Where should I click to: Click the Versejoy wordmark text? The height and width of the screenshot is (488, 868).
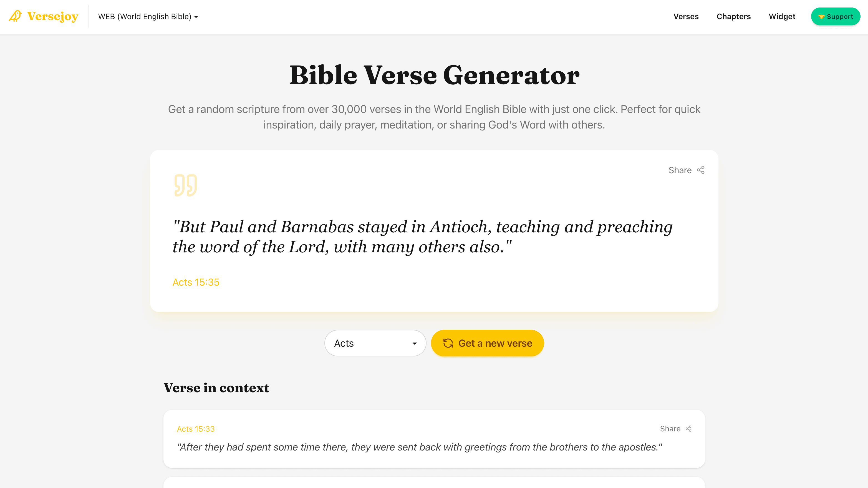click(53, 16)
